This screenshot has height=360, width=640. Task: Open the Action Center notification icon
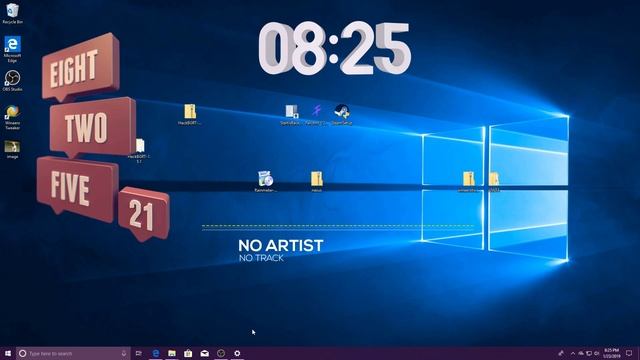[629, 353]
